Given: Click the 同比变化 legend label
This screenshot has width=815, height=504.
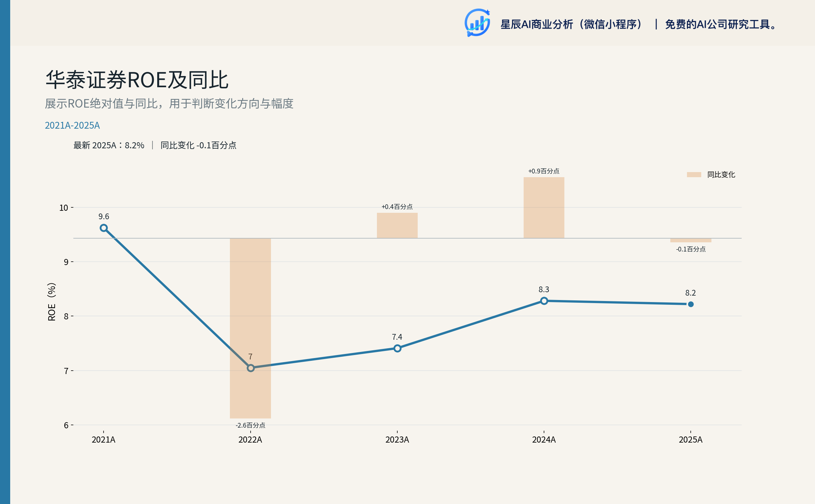Looking at the screenshot, I should pyautogui.click(x=721, y=174).
